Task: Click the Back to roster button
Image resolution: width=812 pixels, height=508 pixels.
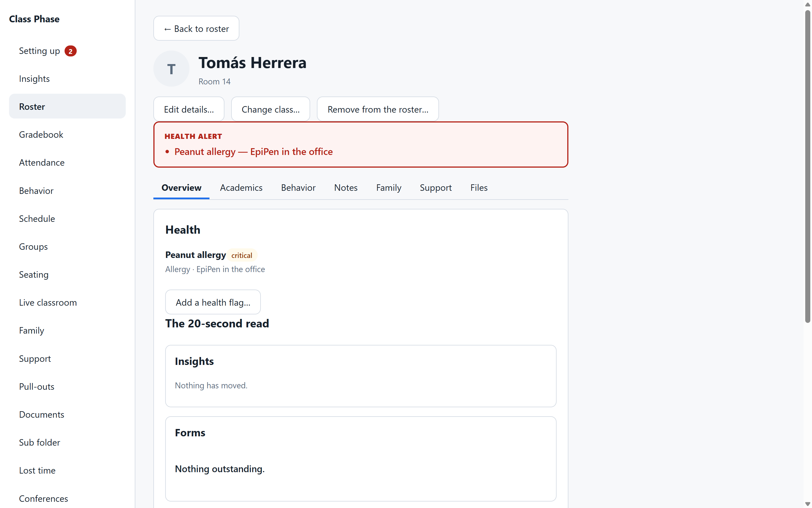Action: [196, 29]
